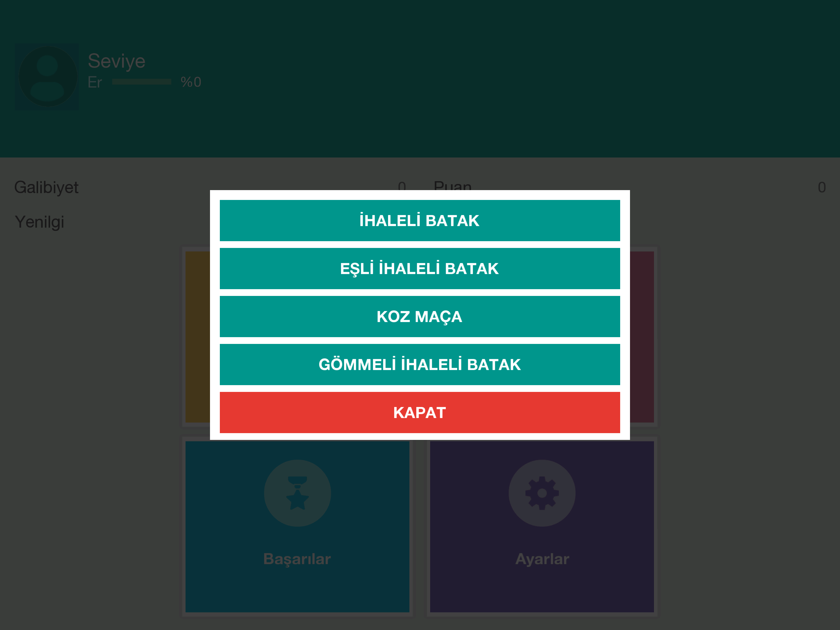Select the İHALELİ BATAK game mode
This screenshot has width=840, height=630.
click(420, 220)
